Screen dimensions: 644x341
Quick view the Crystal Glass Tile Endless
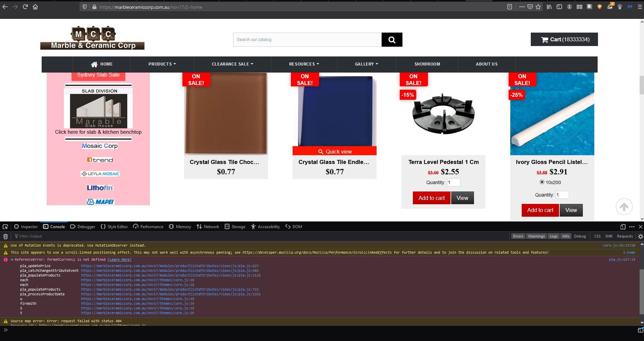coord(335,152)
